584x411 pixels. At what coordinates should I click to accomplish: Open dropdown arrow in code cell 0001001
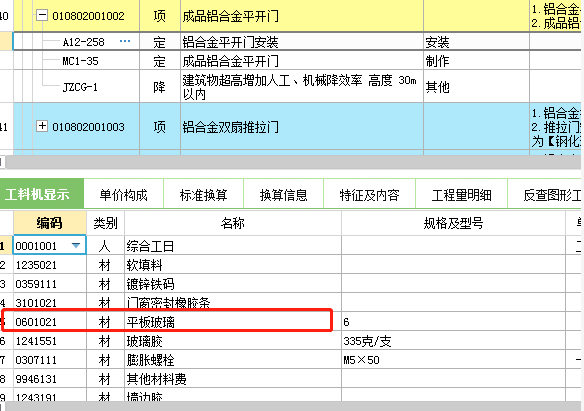76,245
